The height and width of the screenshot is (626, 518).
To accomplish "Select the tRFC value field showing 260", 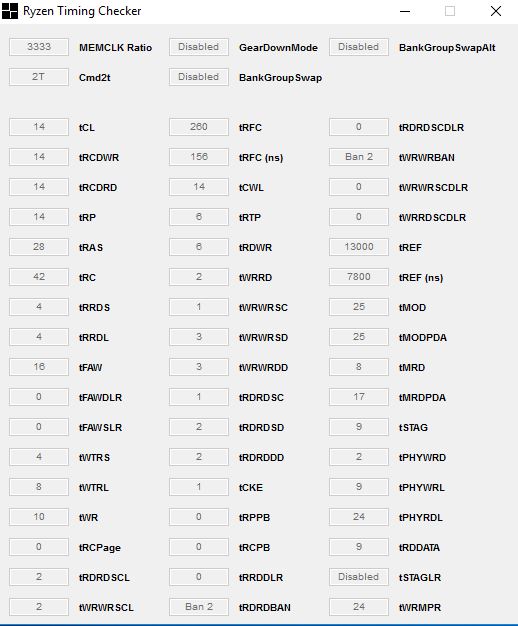I will click(x=198, y=127).
